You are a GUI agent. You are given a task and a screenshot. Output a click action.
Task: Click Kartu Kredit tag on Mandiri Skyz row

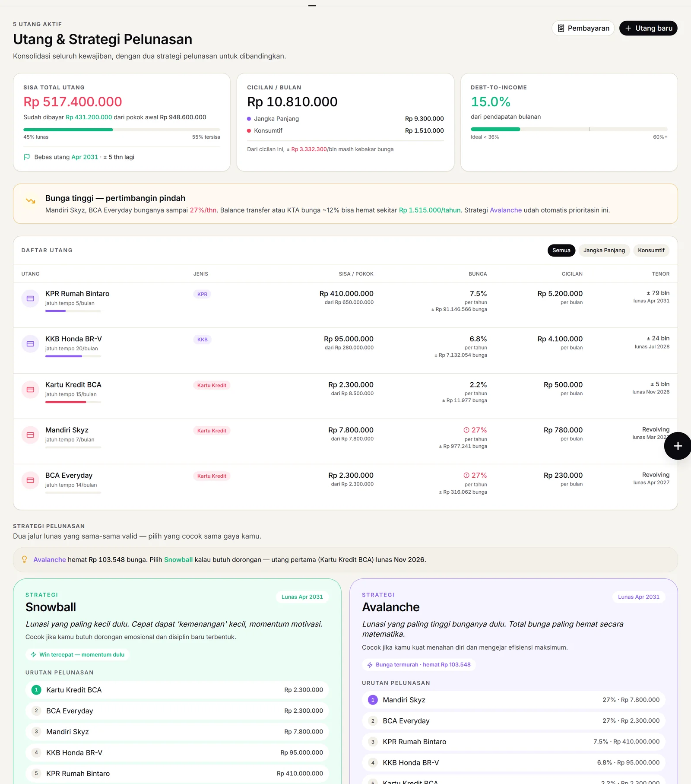tap(212, 431)
